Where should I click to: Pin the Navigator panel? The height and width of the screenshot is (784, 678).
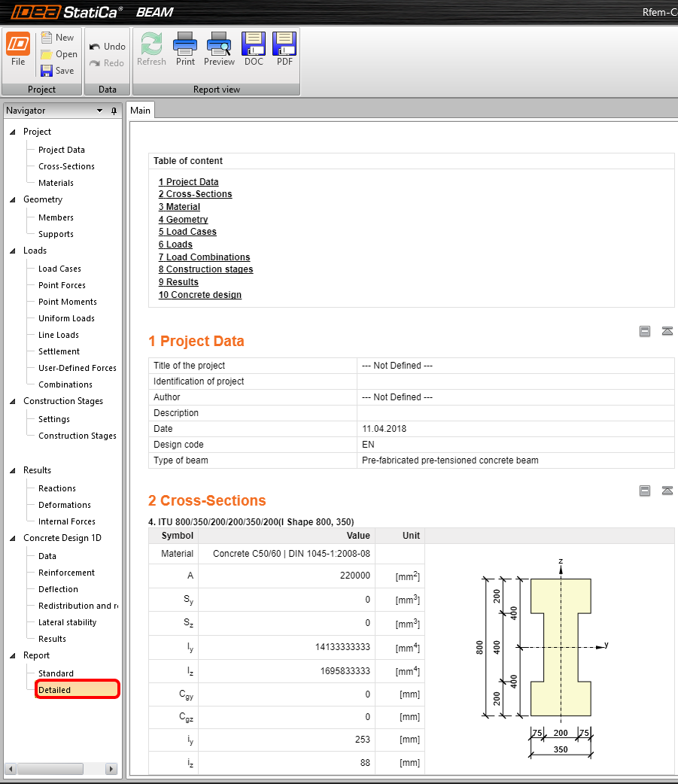point(114,111)
